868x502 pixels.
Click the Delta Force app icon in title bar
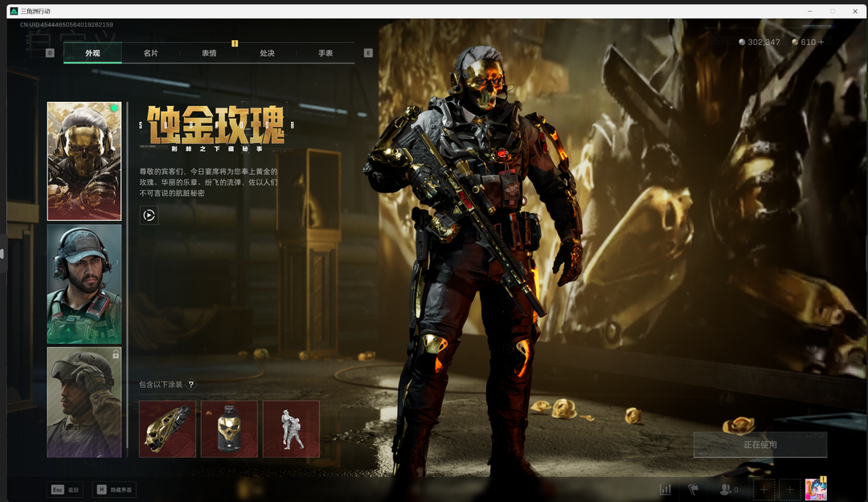14,11
